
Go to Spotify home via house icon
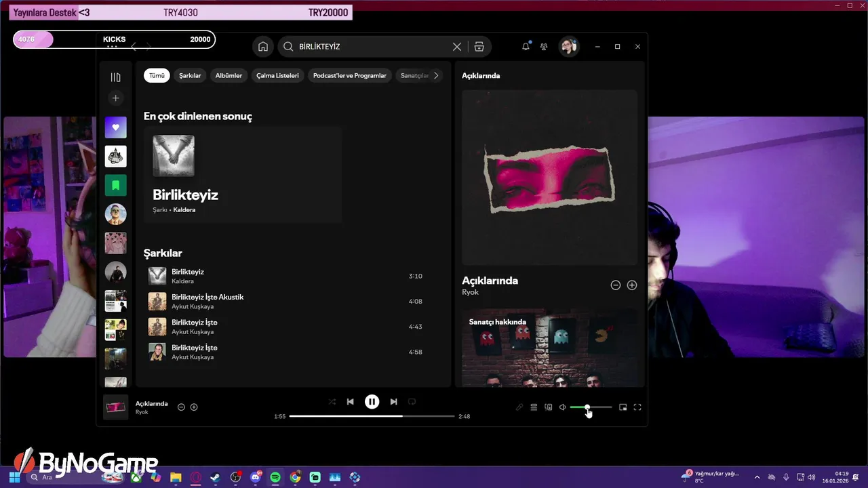(263, 47)
